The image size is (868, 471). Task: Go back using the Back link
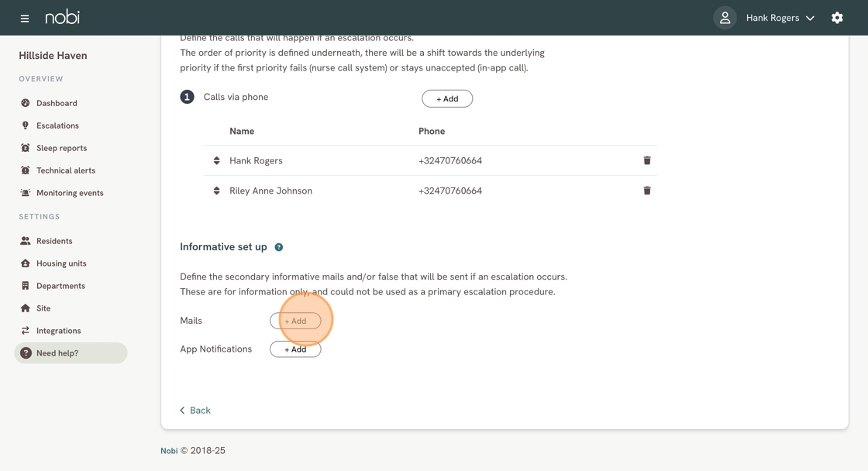tap(194, 410)
